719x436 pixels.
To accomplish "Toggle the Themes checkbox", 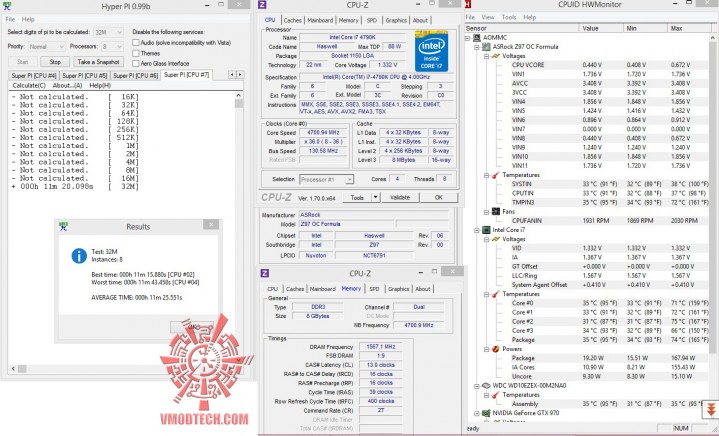I will point(136,53).
